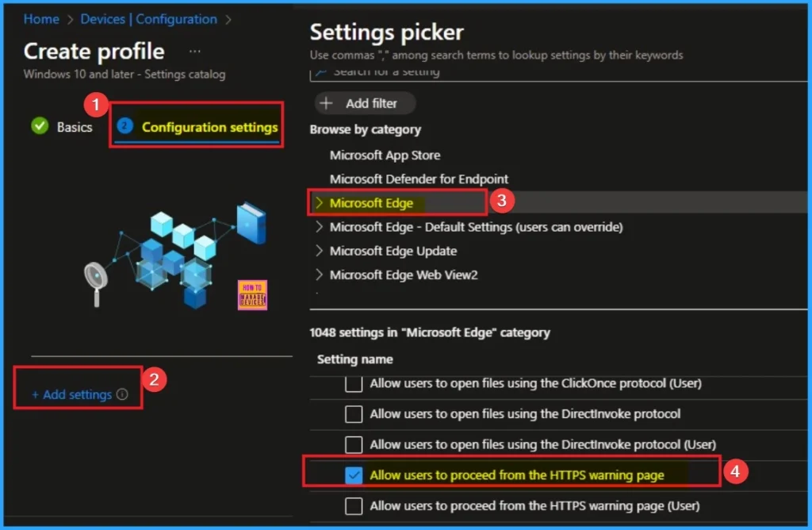Select Microsoft App Store category
The width and height of the screenshot is (812, 530).
pos(385,155)
